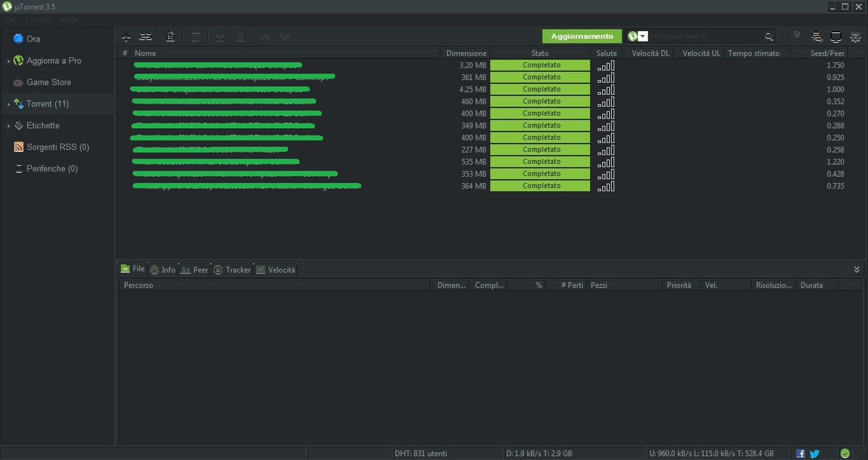Viewport: 868px width, 460px height.
Task: Open the Opzioni menu
Action: tap(38, 20)
